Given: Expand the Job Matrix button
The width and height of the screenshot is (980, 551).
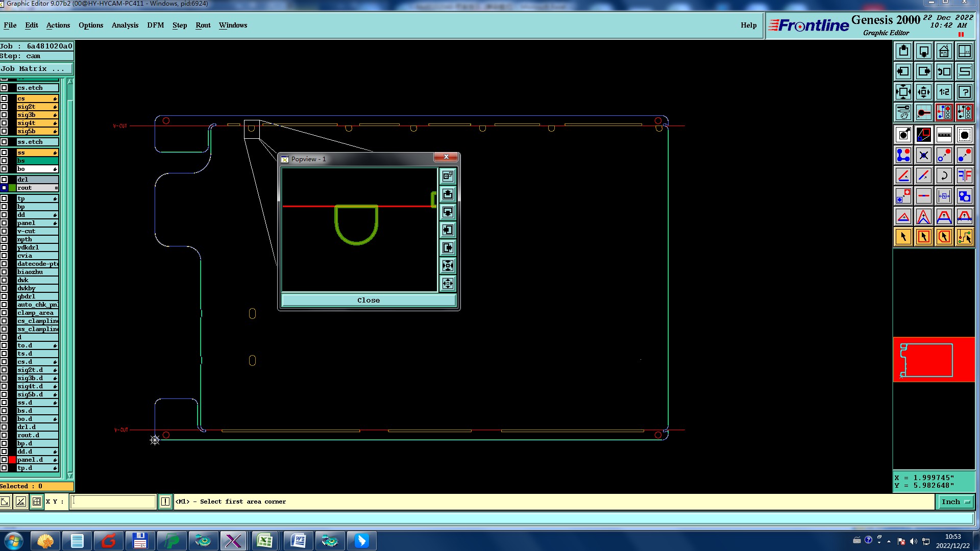Looking at the screenshot, I should 36,69.
